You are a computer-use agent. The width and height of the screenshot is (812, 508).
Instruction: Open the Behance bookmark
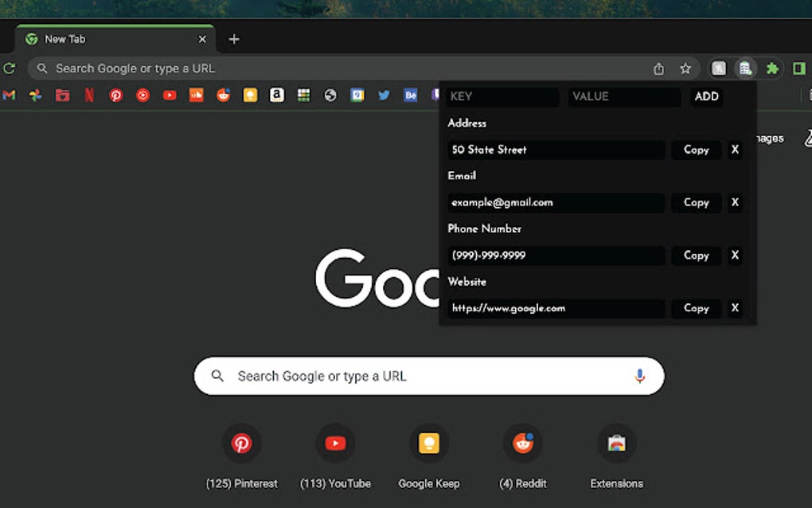(x=411, y=96)
